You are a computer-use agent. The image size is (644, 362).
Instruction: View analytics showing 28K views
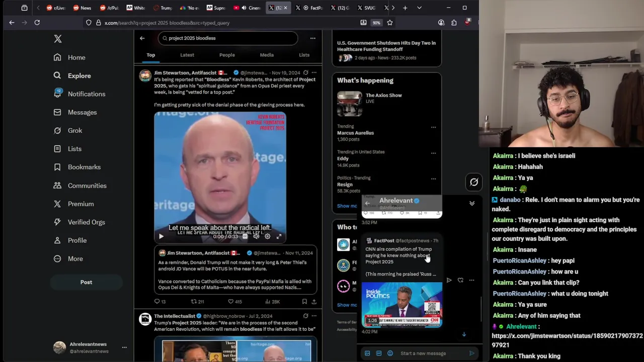(x=272, y=302)
